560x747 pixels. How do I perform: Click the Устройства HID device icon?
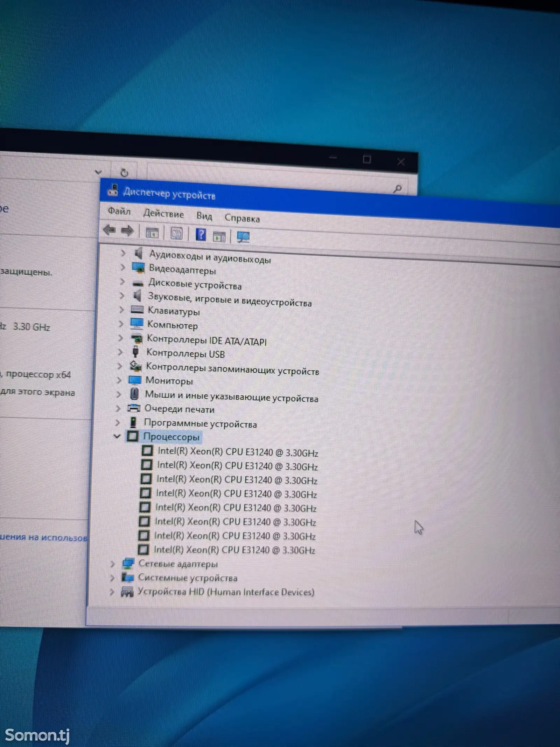(x=127, y=592)
